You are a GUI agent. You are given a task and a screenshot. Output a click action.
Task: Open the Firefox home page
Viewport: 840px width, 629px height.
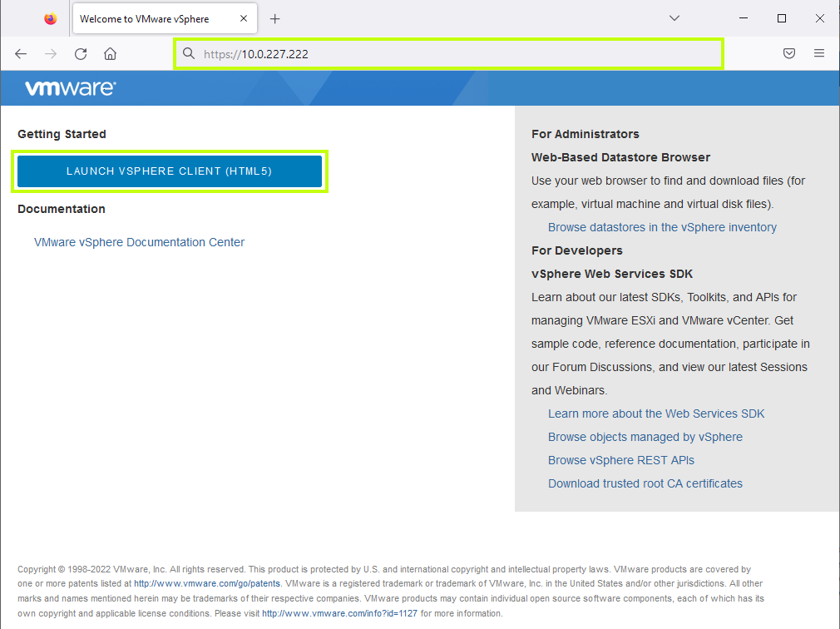pyautogui.click(x=111, y=53)
